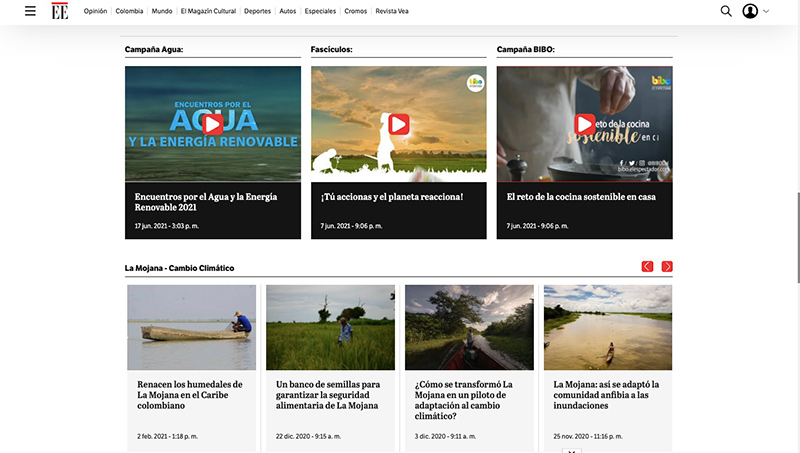Open Un banco de semillas article

pyautogui.click(x=328, y=395)
